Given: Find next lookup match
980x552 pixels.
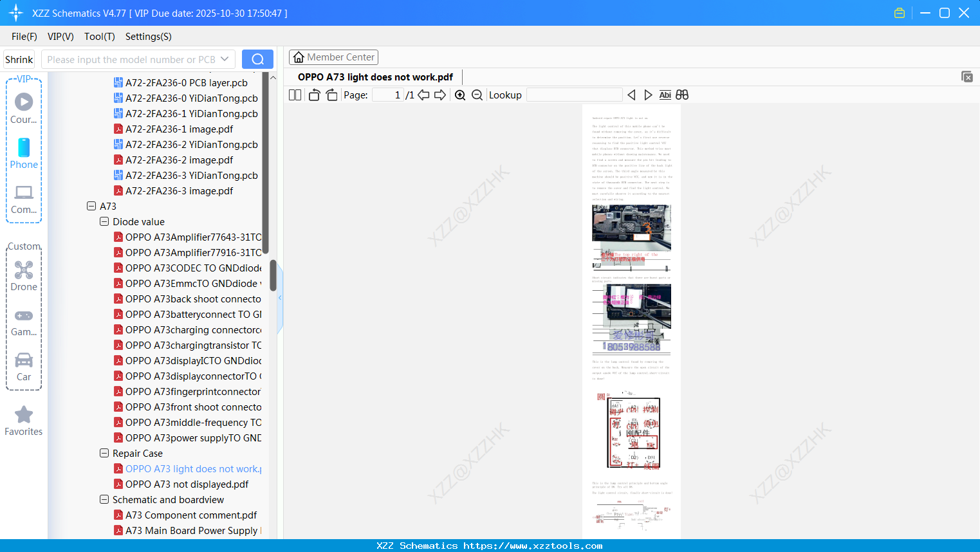Looking at the screenshot, I should click(648, 95).
